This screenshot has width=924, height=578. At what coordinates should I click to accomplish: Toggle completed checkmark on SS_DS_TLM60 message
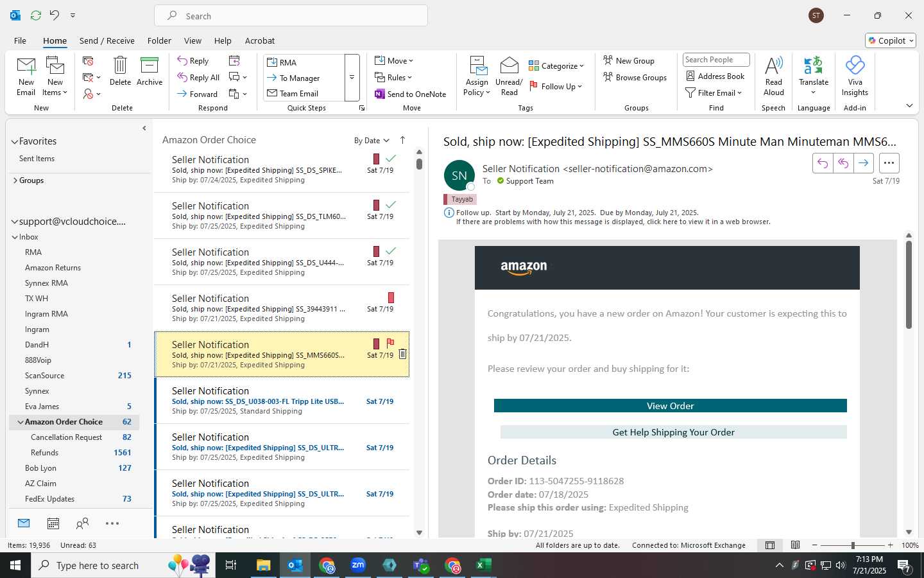click(391, 204)
